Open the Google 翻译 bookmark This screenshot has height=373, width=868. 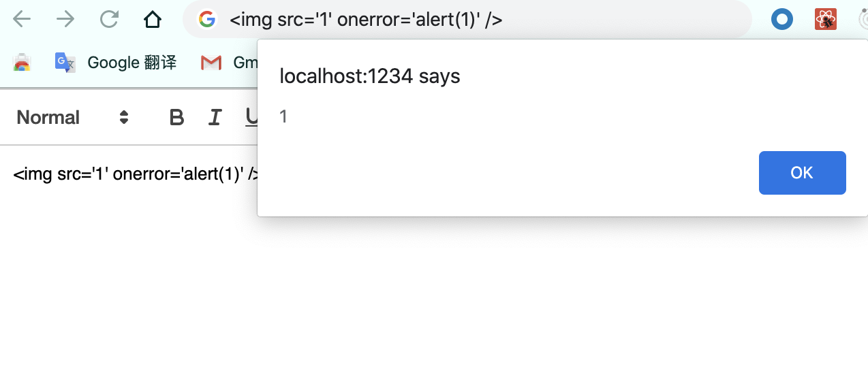116,63
